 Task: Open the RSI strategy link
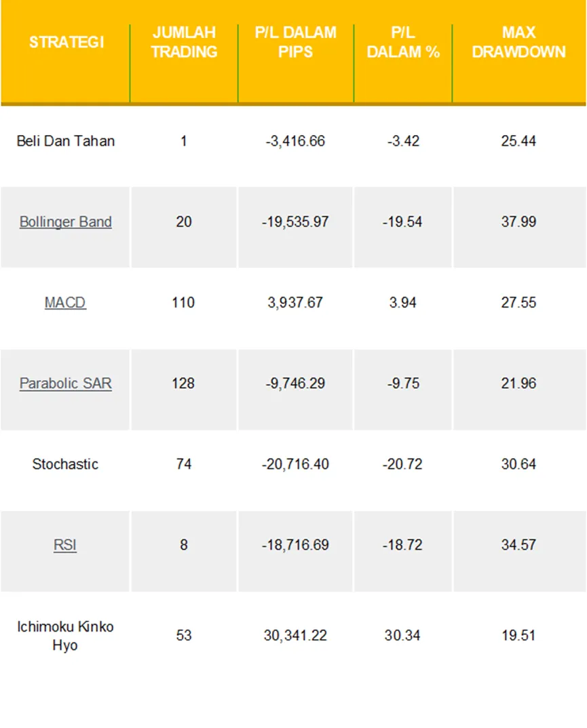(x=65, y=545)
